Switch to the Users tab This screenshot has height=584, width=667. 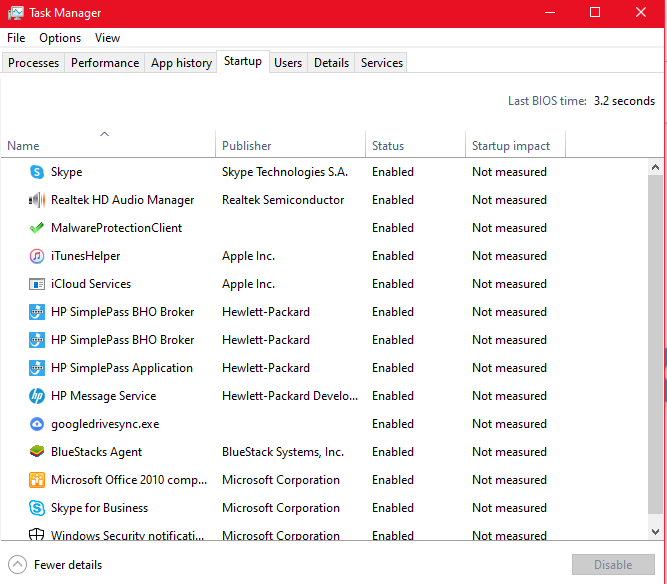(x=288, y=63)
